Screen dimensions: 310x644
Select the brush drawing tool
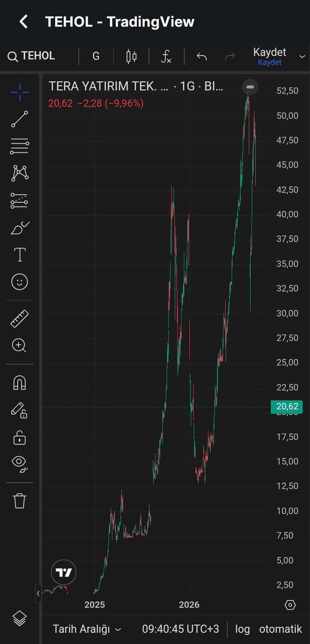(x=20, y=228)
